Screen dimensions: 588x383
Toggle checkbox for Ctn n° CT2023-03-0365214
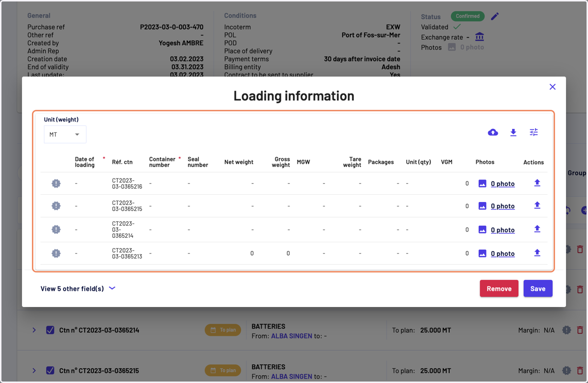pos(50,330)
